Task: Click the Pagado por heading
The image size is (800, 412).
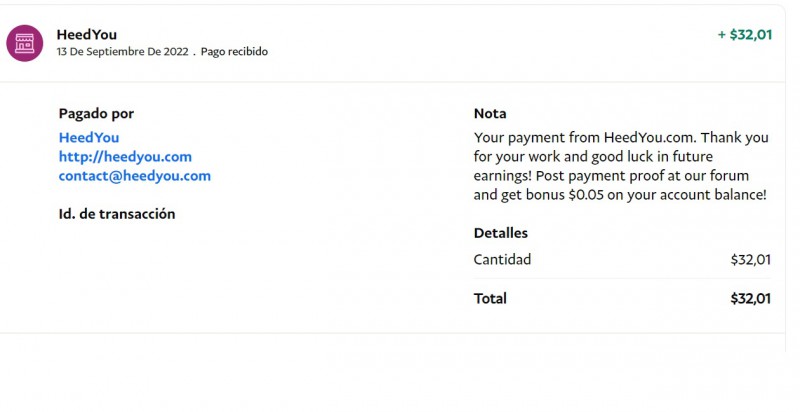Action: click(x=96, y=114)
